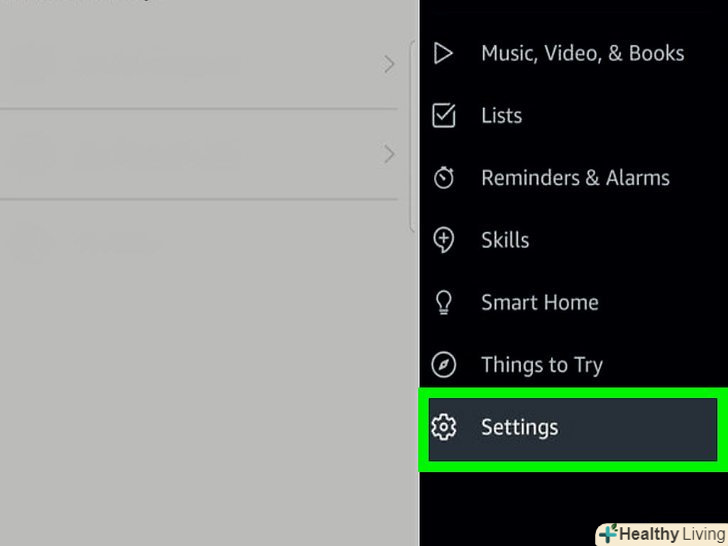The height and width of the screenshot is (546, 728).
Task: Click the compass icon for Things to Try
Action: point(443,365)
